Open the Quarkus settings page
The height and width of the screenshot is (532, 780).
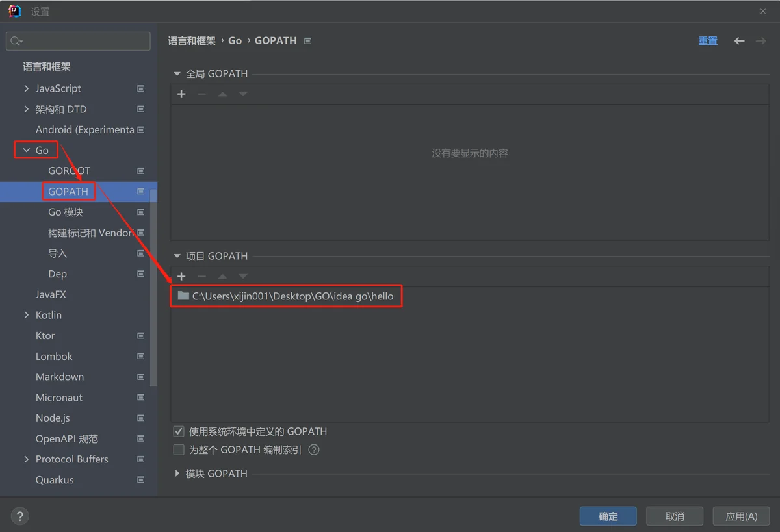55,480
